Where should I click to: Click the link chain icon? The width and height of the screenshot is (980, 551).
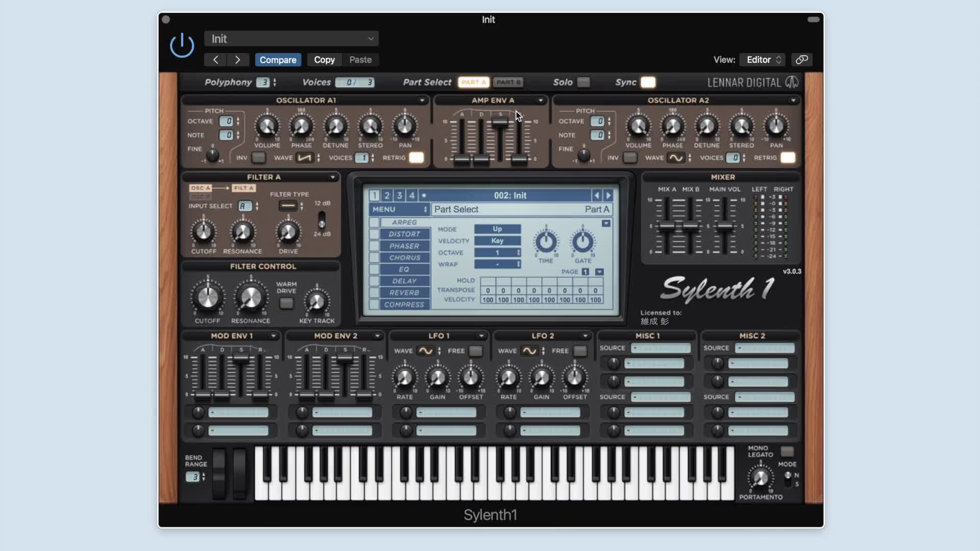click(x=801, y=60)
